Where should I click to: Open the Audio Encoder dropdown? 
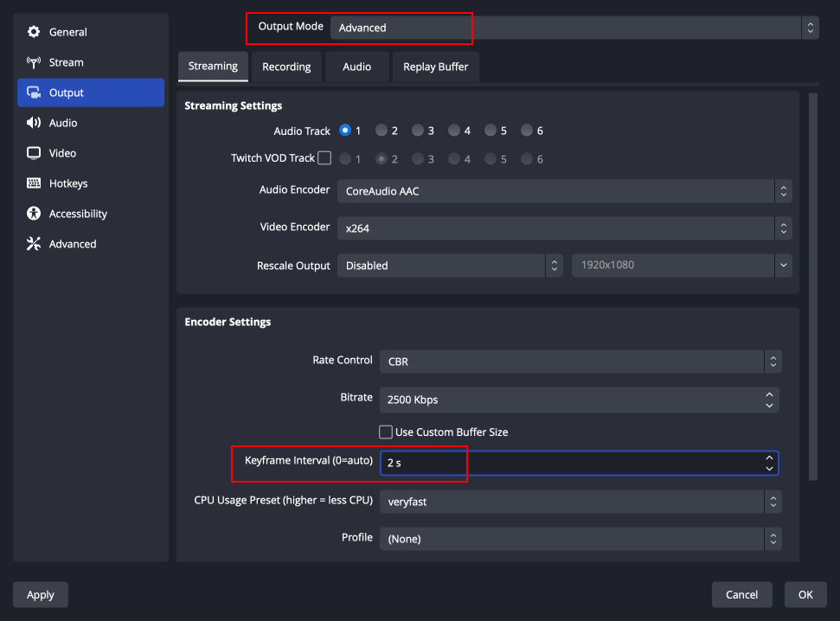pyautogui.click(x=565, y=191)
